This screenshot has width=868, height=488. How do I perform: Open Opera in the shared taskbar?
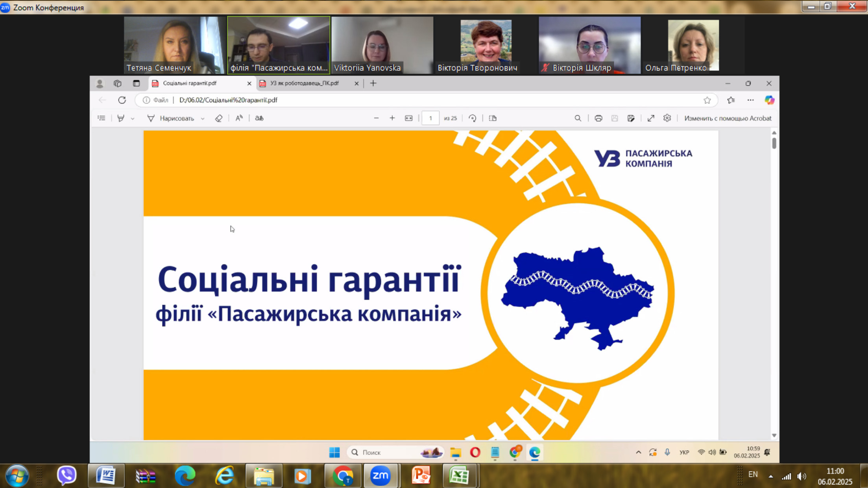(475, 453)
